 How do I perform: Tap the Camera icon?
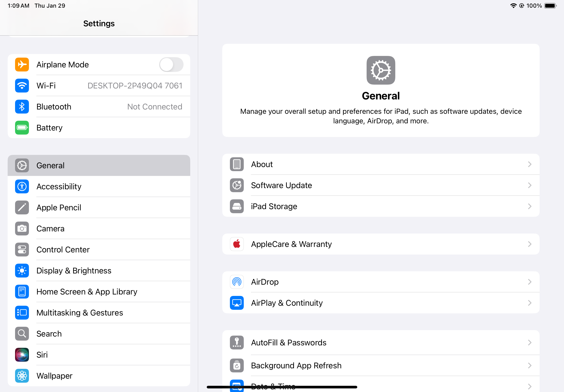pyautogui.click(x=22, y=229)
